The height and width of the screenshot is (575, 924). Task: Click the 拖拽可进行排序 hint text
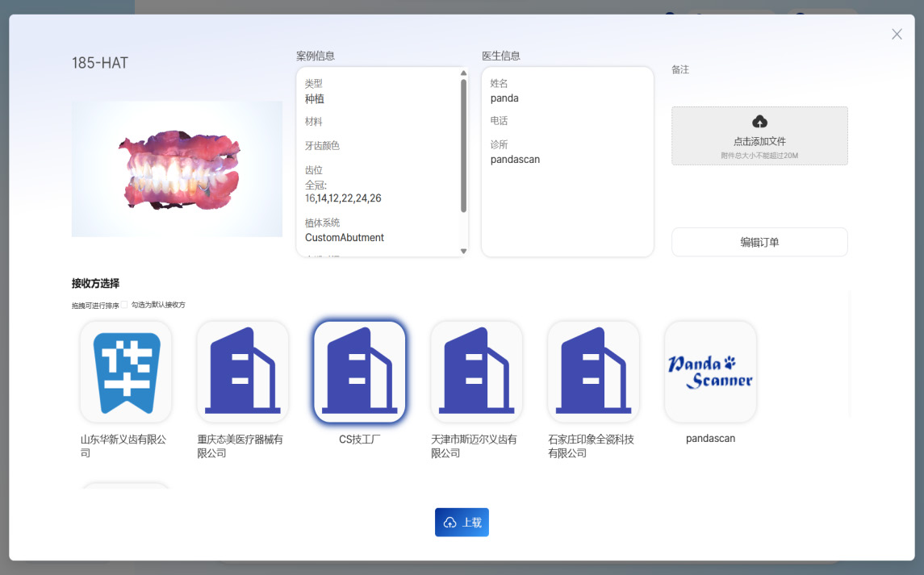[95, 305]
